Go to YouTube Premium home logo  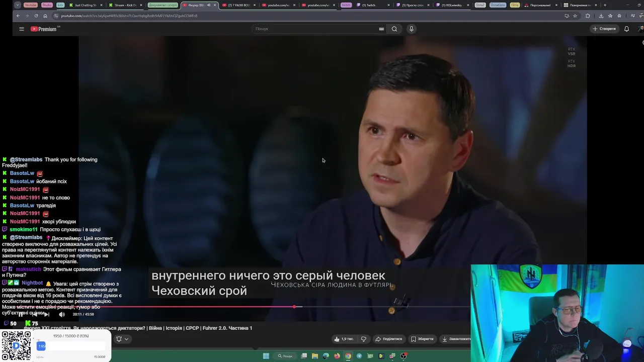tap(45, 29)
